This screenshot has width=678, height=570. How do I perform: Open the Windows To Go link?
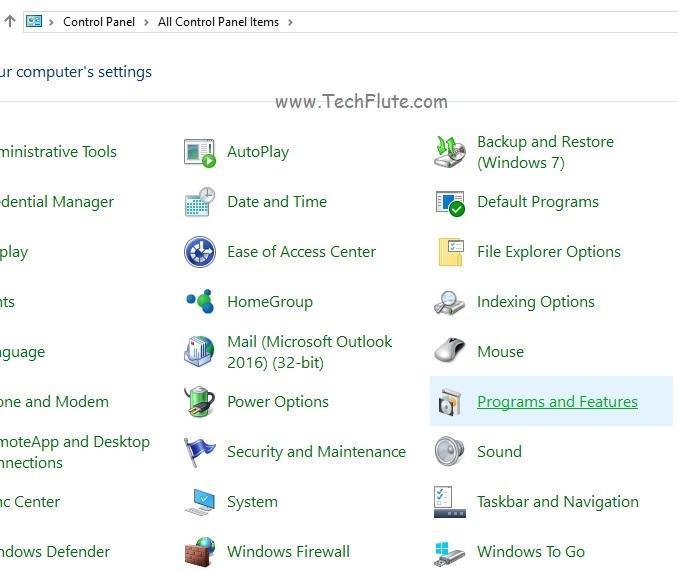coord(531,552)
